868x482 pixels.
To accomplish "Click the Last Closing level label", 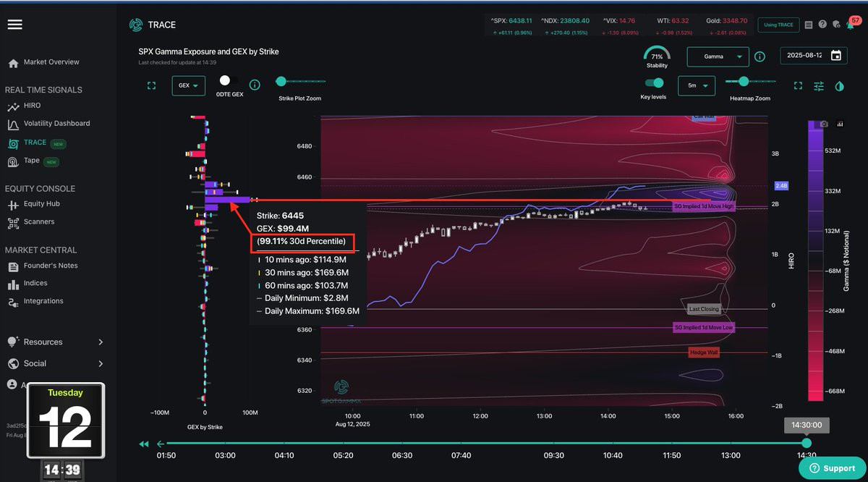I will point(704,309).
